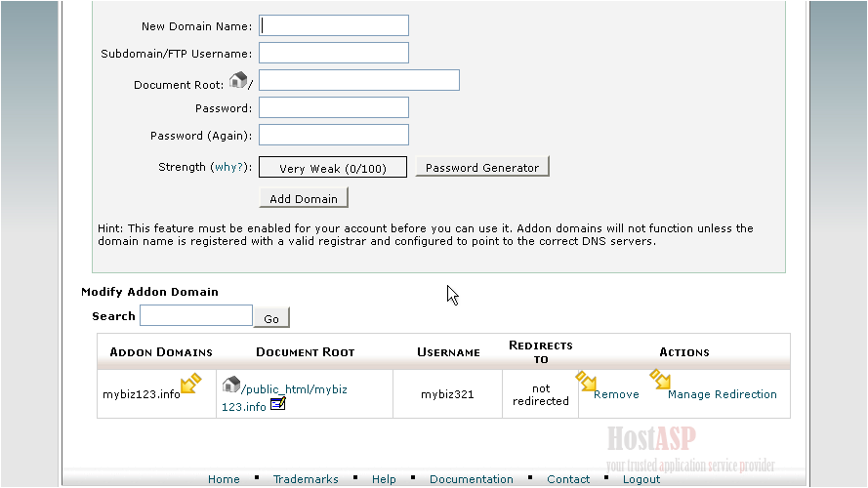Viewport: 868px width, 488px height.
Task: Click the edit document root icon
Action: click(277, 403)
